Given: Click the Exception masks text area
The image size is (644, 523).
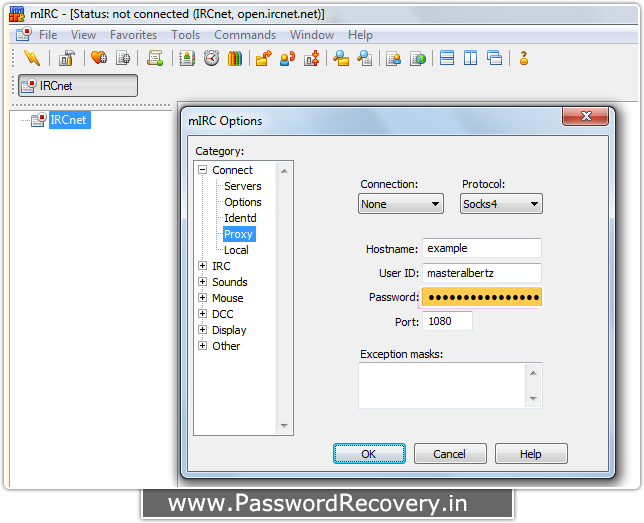Looking at the screenshot, I should [x=442, y=385].
